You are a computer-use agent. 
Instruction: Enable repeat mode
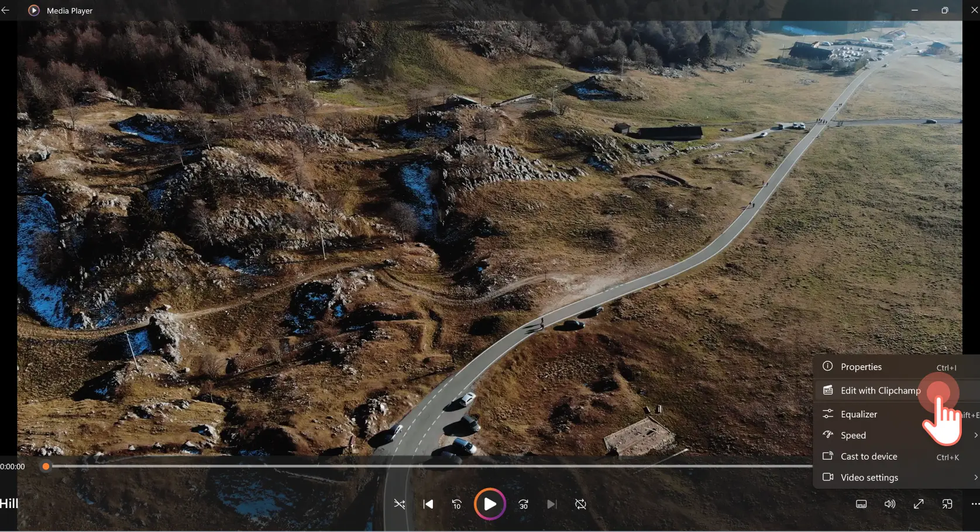[580, 504]
